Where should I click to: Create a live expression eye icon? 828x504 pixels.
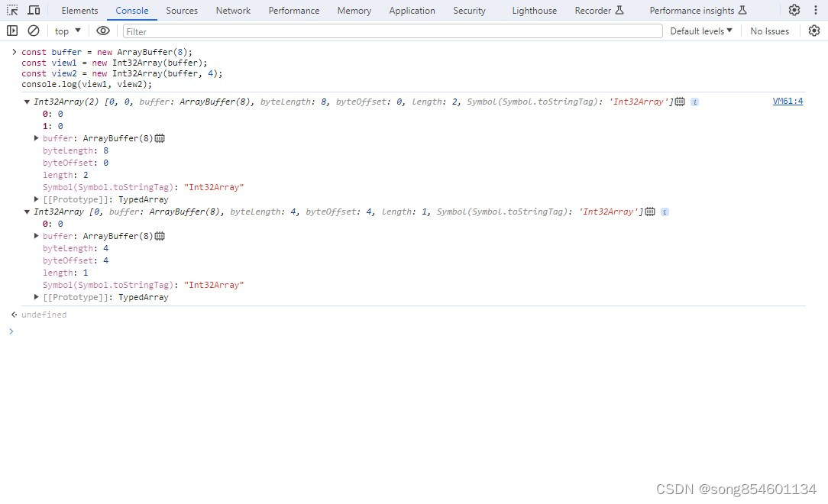[x=103, y=31]
